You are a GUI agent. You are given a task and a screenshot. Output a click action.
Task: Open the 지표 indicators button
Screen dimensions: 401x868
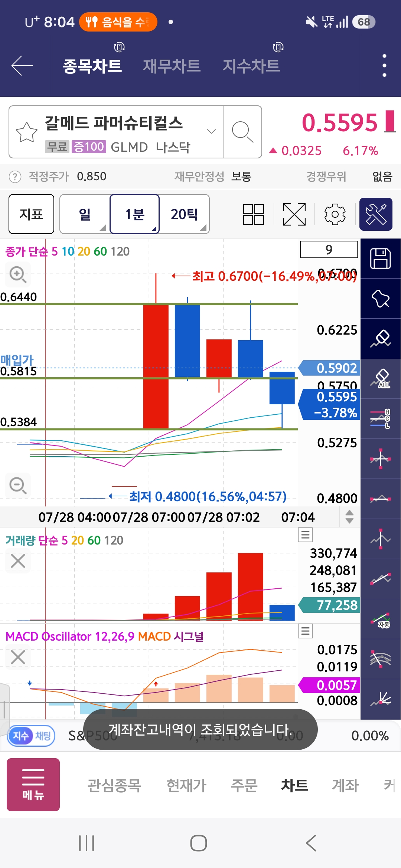coord(31,214)
